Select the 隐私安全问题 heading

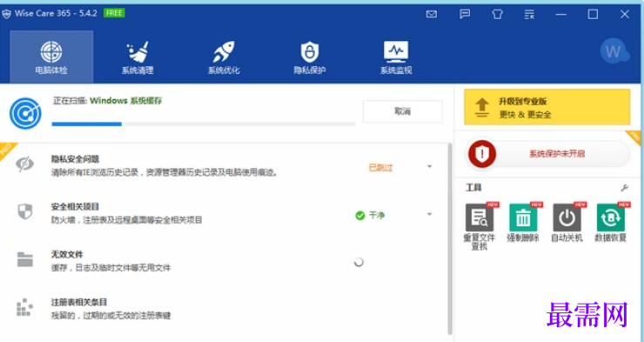(75, 159)
